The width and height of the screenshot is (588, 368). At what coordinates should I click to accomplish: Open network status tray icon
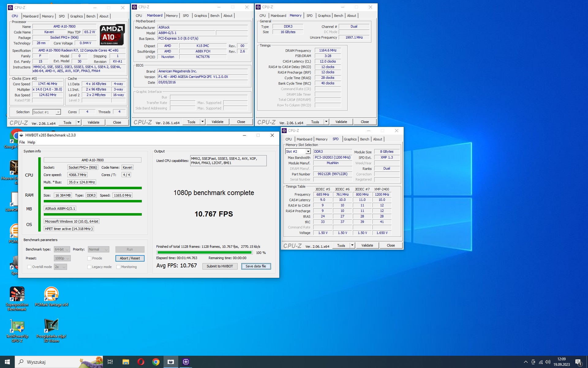(541, 362)
